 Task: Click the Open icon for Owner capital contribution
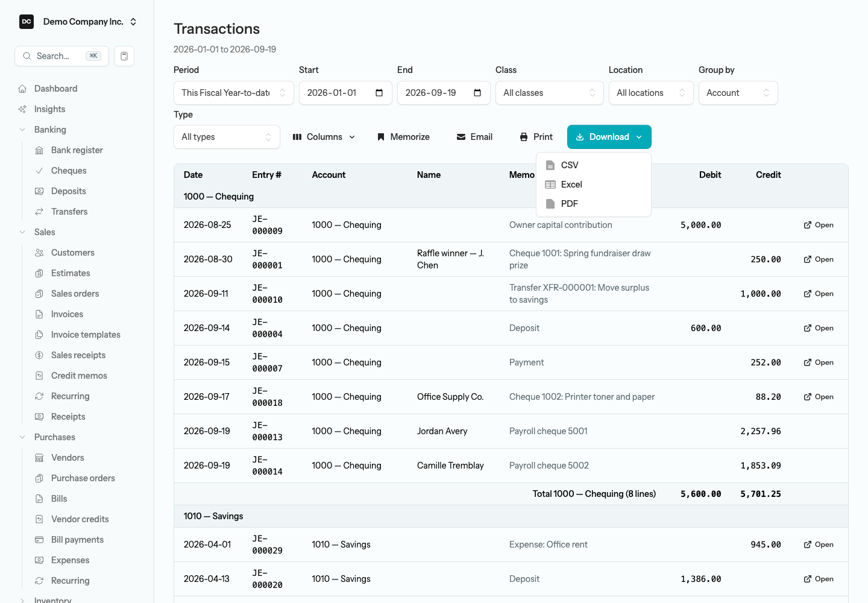[808, 225]
